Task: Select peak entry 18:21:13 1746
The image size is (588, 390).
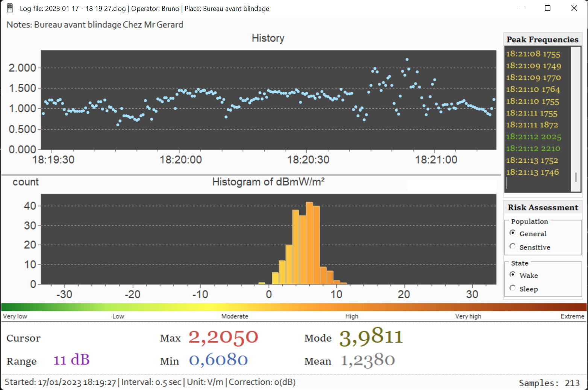Action: [x=532, y=172]
